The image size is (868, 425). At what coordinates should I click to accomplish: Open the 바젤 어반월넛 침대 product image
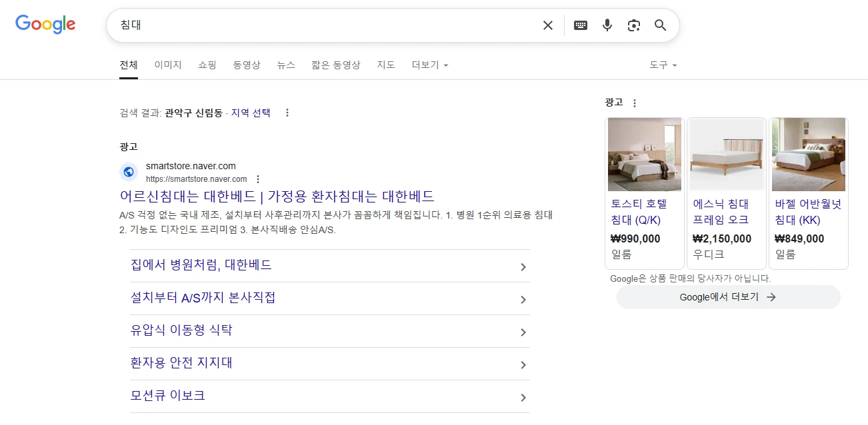[x=809, y=155]
